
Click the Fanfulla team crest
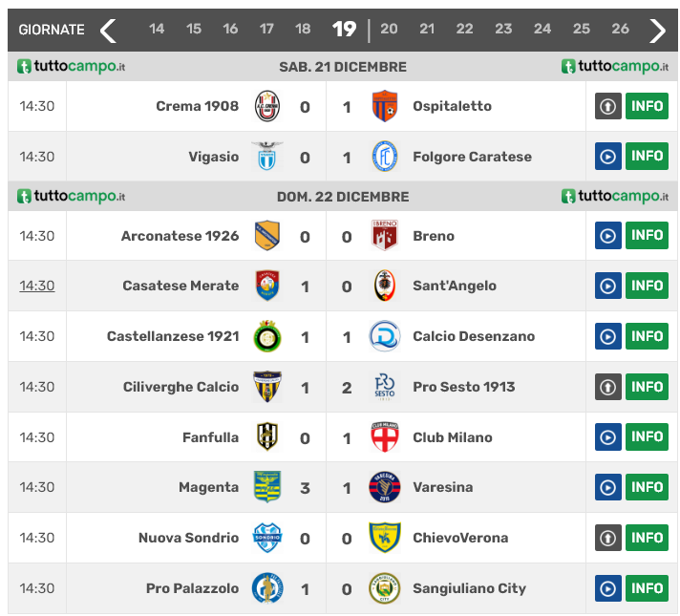[x=267, y=437]
